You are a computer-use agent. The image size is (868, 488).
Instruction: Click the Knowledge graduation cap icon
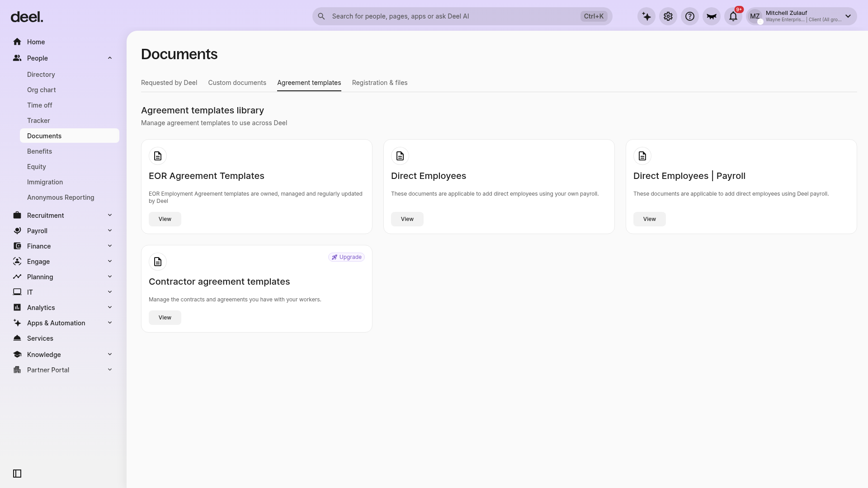(x=17, y=355)
